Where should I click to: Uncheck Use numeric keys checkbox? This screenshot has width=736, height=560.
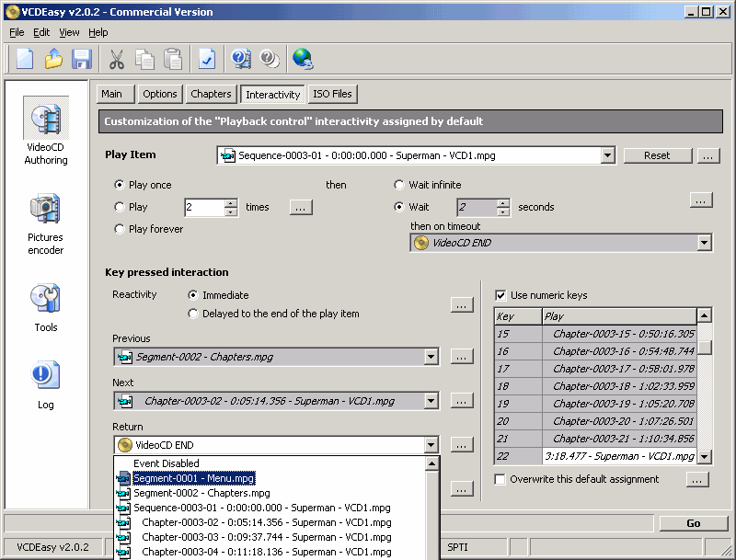(x=500, y=295)
